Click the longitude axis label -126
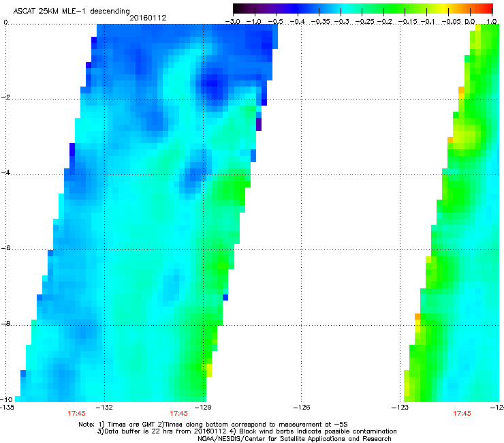Viewport: 504px width, 443px height. click(302, 408)
